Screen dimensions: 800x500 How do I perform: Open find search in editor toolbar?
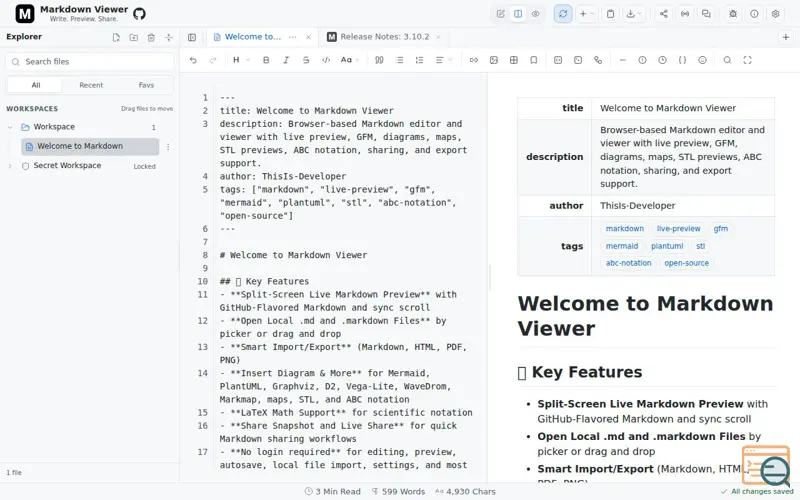[x=727, y=60]
